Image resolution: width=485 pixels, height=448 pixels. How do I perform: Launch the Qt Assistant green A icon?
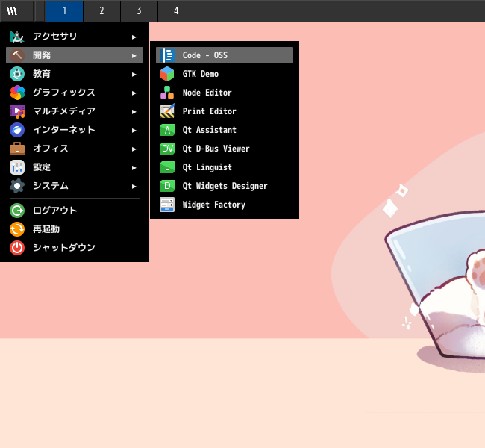pyautogui.click(x=167, y=130)
